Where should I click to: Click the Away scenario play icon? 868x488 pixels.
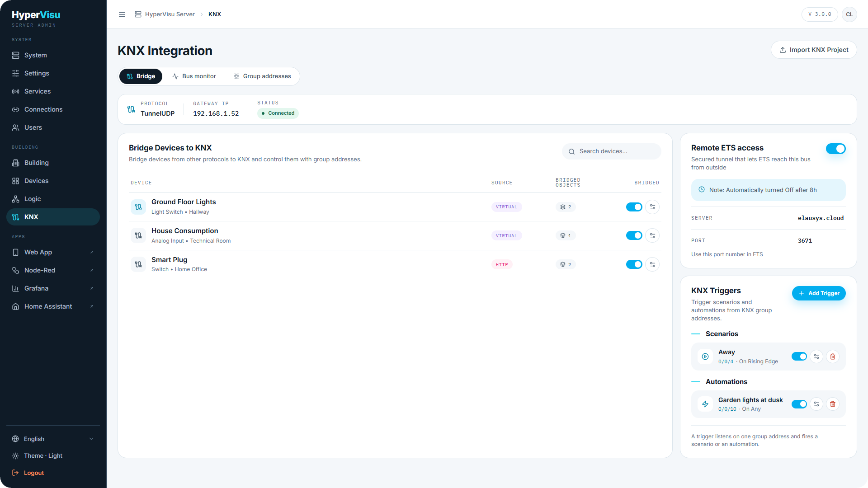coord(705,357)
